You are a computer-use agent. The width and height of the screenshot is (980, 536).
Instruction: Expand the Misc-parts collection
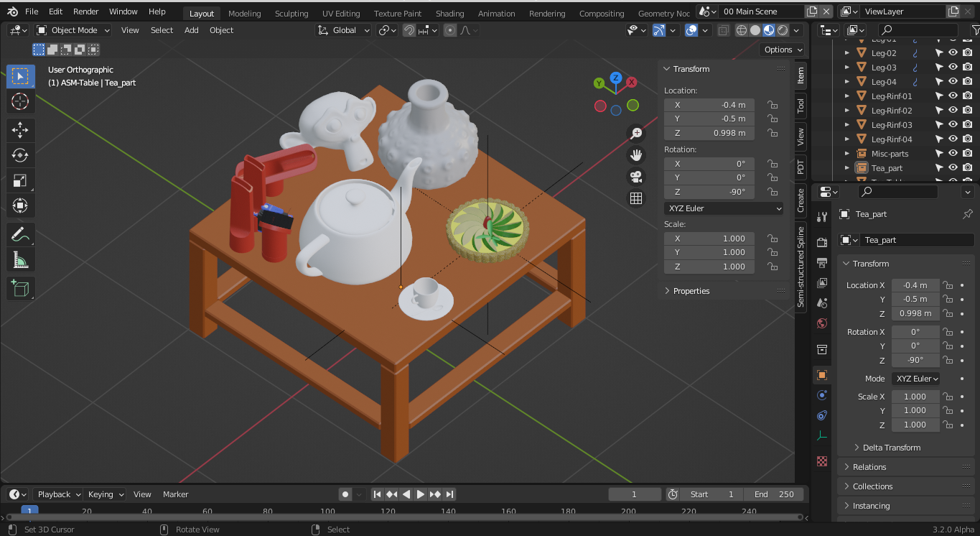pyautogui.click(x=847, y=153)
